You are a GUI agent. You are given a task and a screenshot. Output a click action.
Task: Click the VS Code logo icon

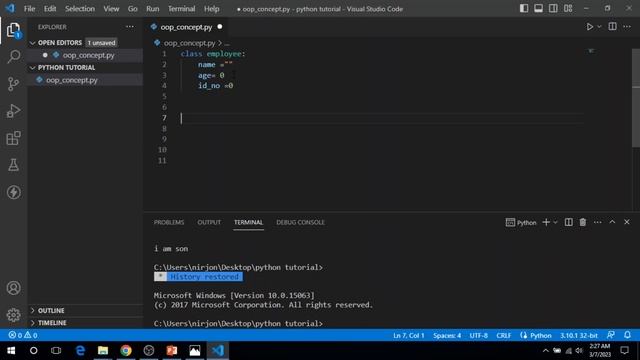[10, 8]
